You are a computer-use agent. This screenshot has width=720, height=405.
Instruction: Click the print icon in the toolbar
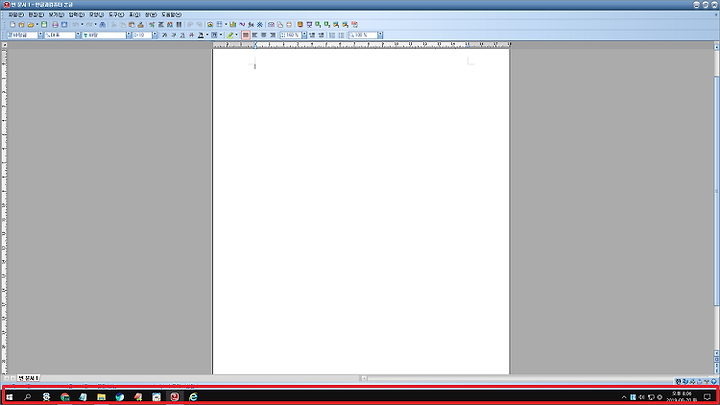tap(55, 25)
